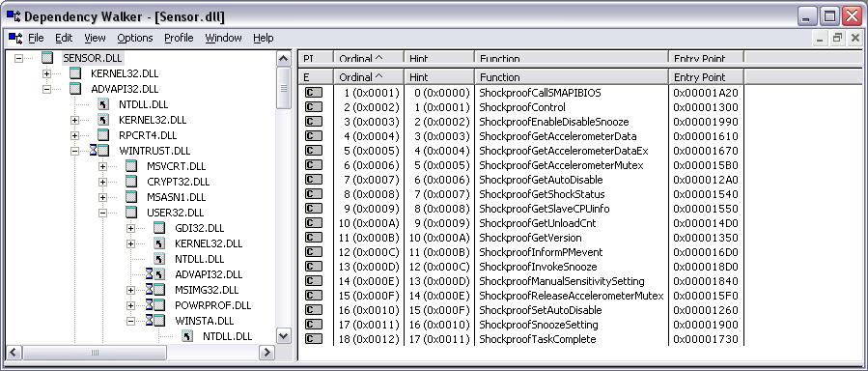The width and height of the screenshot is (868, 371).
Task: Expand the RPCRT4.DLL tree node
Action: (x=74, y=135)
